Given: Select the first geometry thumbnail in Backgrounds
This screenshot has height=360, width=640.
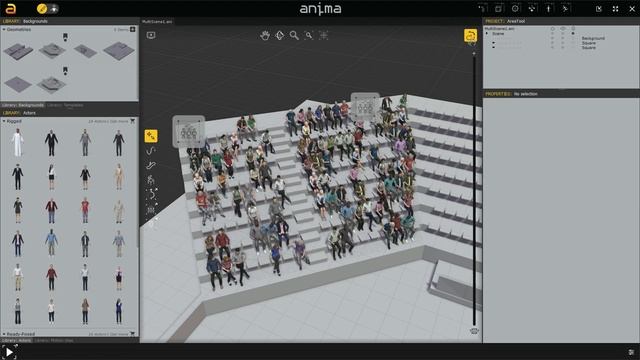Looking at the screenshot, I should point(18,51).
